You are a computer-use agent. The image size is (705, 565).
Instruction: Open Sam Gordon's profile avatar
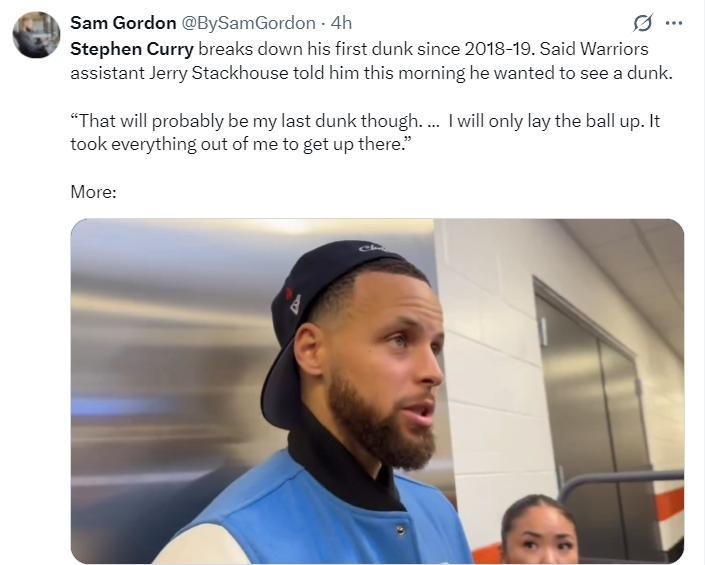[36, 35]
